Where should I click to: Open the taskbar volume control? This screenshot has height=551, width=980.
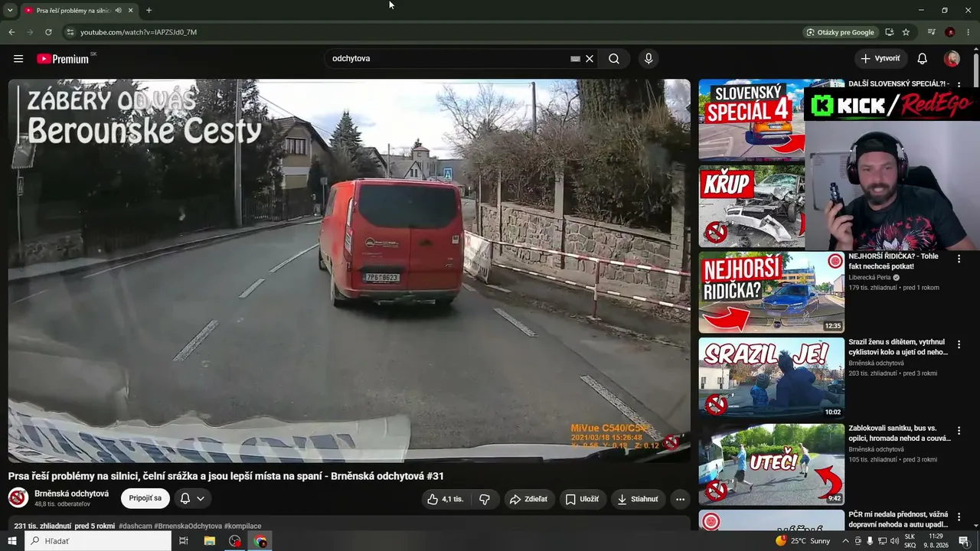tap(894, 541)
